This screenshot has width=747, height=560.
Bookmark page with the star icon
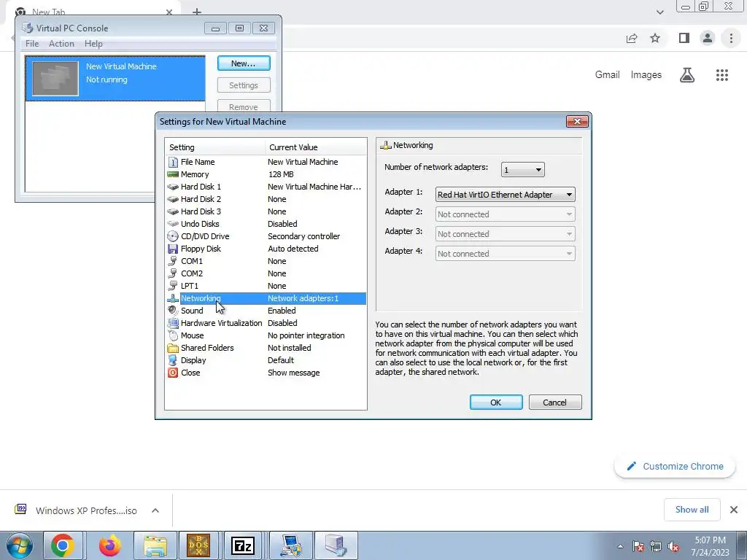[x=655, y=38]
